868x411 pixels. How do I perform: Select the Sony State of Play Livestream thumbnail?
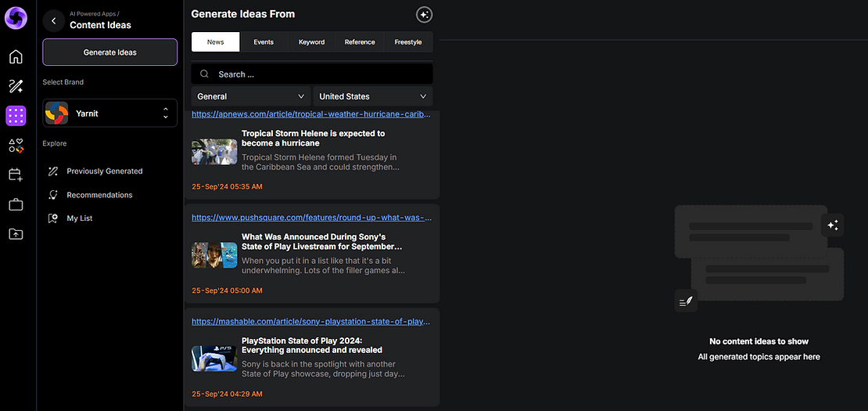214,254
